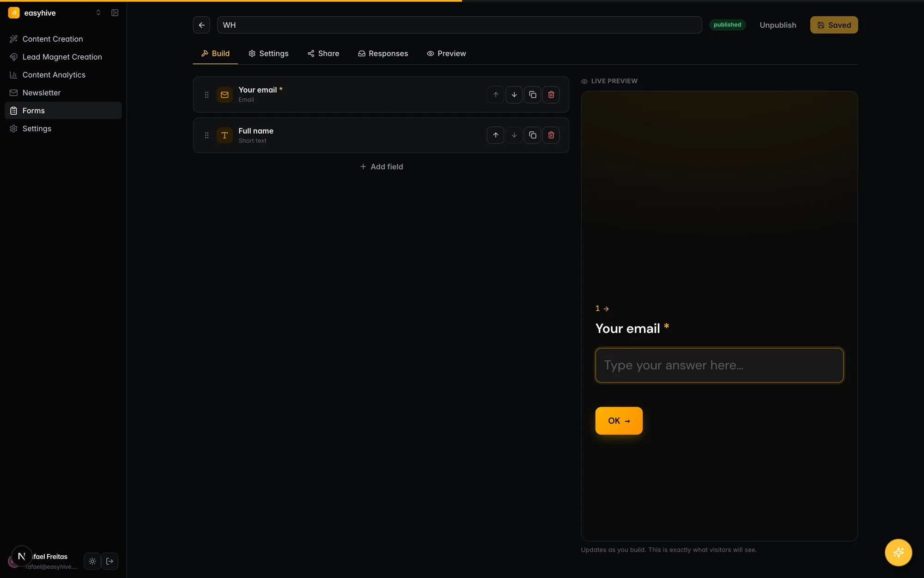
Task: Click the Email type label under Your email
Action: pos(246,100)
